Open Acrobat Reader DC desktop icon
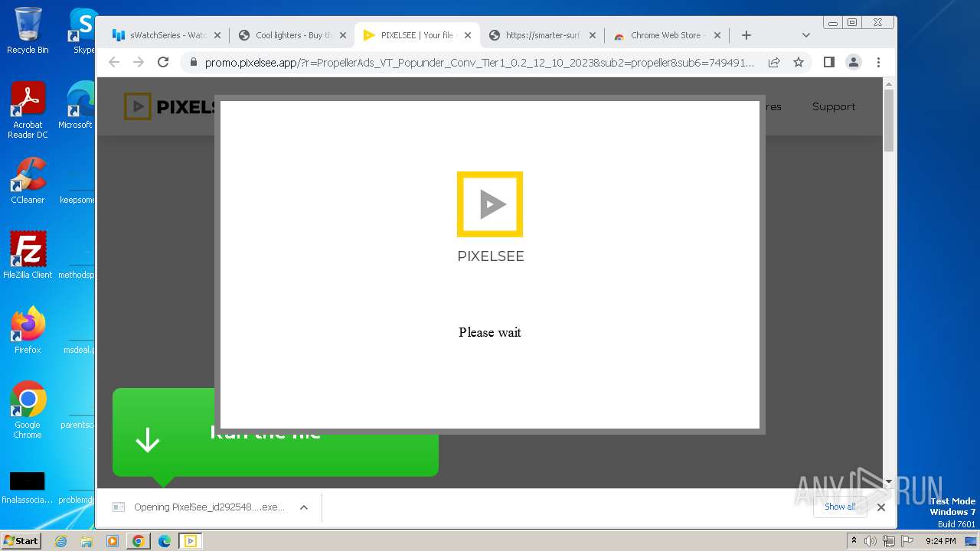 (x=28, y=110)
